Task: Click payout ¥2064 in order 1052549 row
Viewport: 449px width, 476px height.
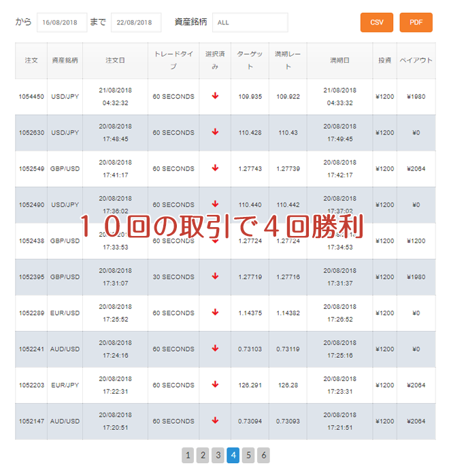Action: (x=416, y=169)
